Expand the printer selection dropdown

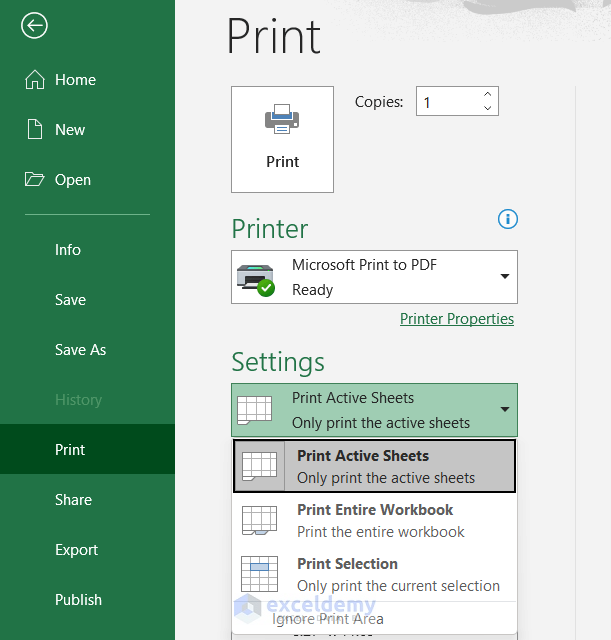(504, 277)
